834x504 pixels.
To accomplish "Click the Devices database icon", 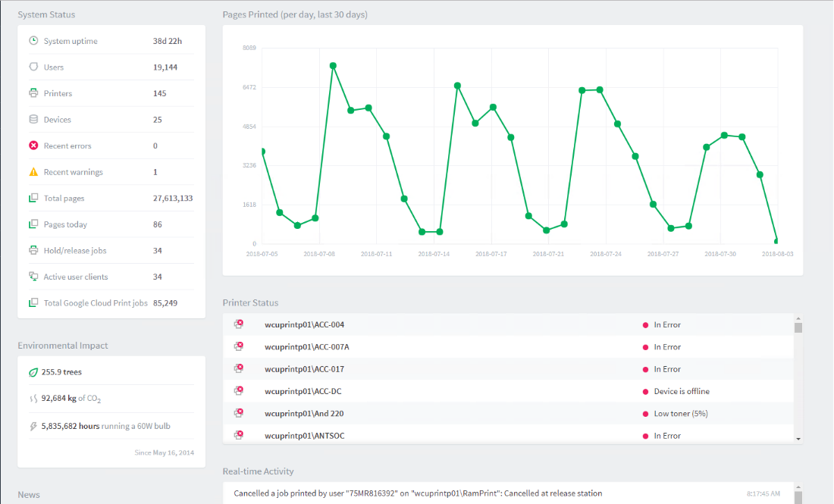I will 33,119.
